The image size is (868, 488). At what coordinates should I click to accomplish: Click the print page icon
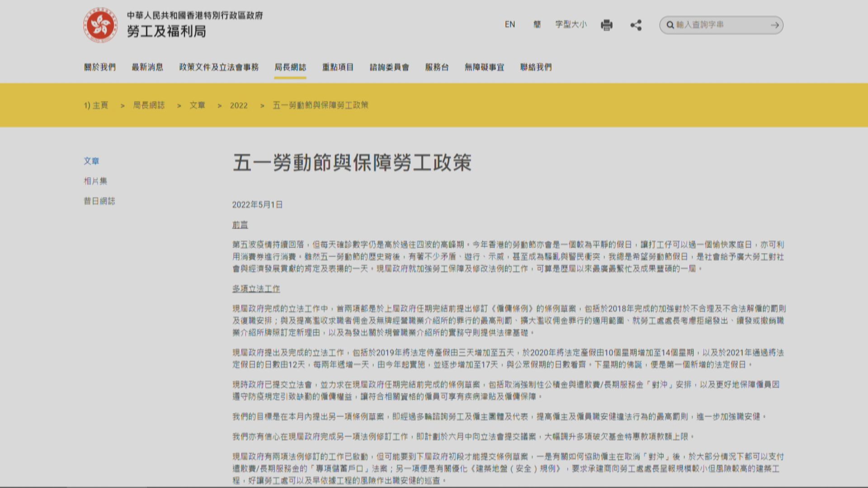click(606, 26)
